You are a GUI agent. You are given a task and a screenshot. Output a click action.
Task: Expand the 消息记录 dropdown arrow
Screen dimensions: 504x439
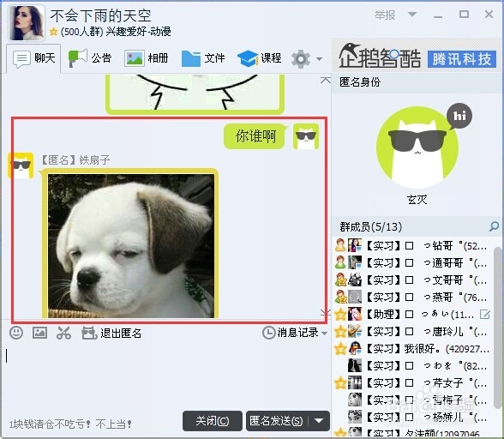click(324, 334)
